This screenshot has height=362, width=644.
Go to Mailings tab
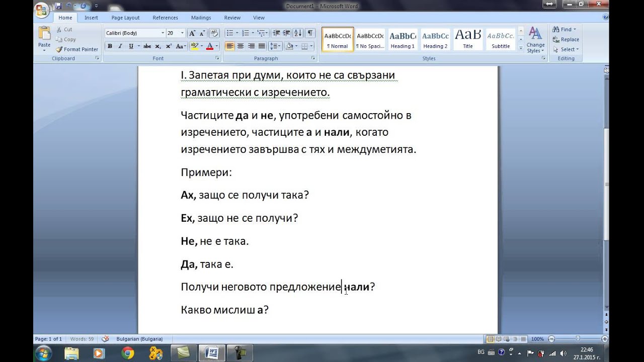coord(201,18)
